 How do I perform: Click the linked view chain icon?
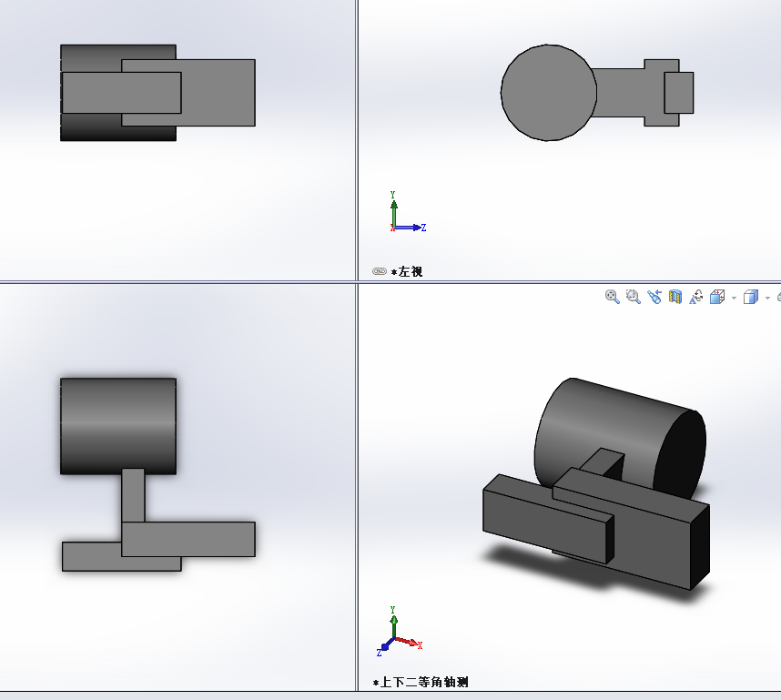pyautogui.click(x=379, y=271)
